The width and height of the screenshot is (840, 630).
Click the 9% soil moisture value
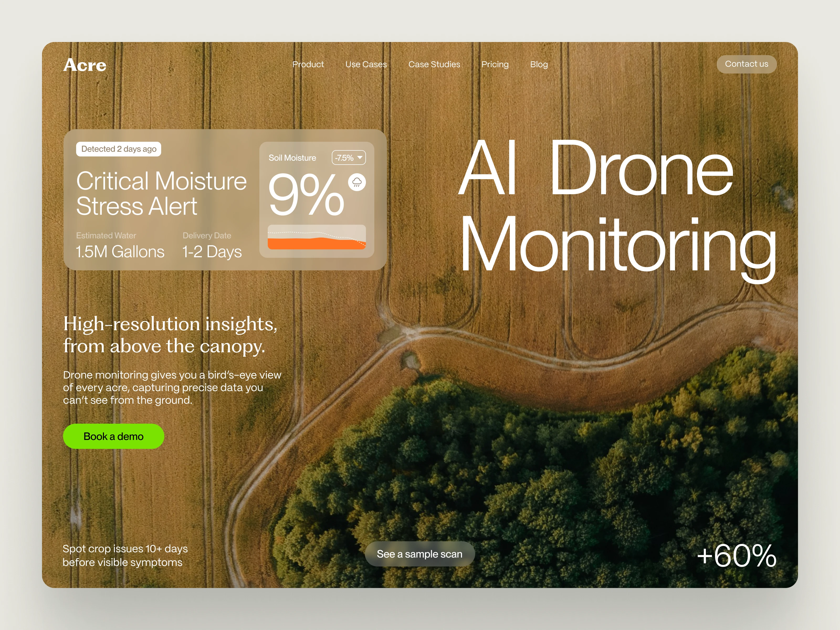coord(306,195)
